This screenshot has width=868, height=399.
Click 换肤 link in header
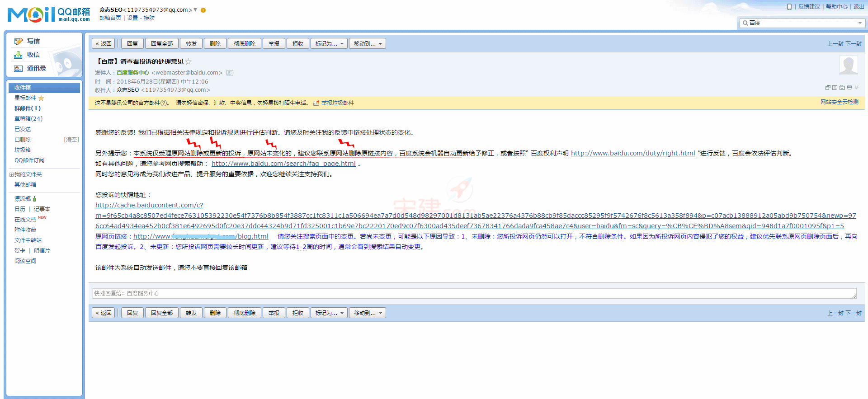coord(149,18)
